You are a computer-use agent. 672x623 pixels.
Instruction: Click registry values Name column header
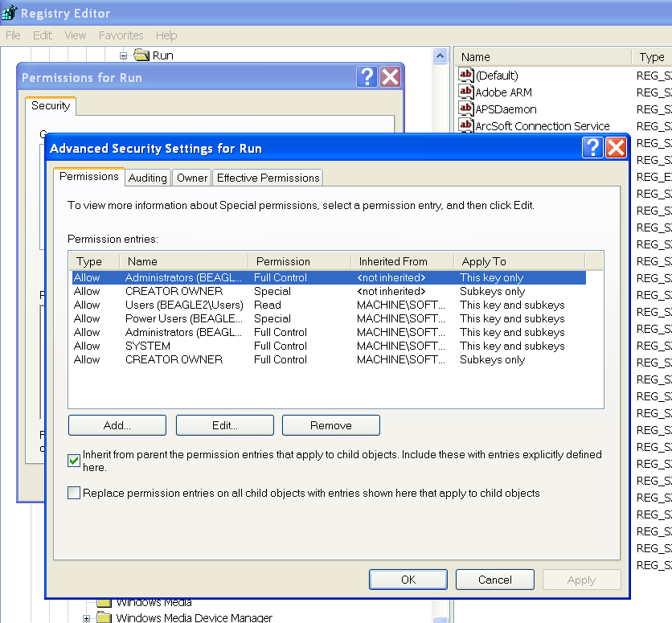(x=543, y=57)
